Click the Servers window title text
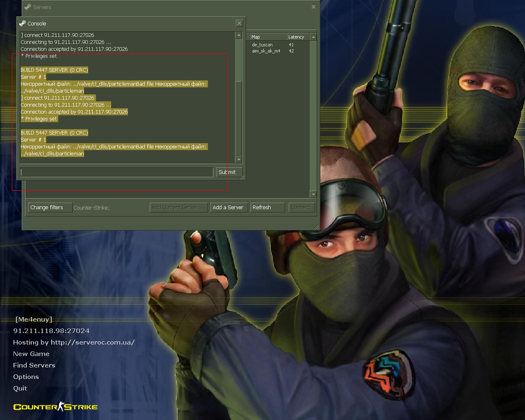 pos(42,7)
